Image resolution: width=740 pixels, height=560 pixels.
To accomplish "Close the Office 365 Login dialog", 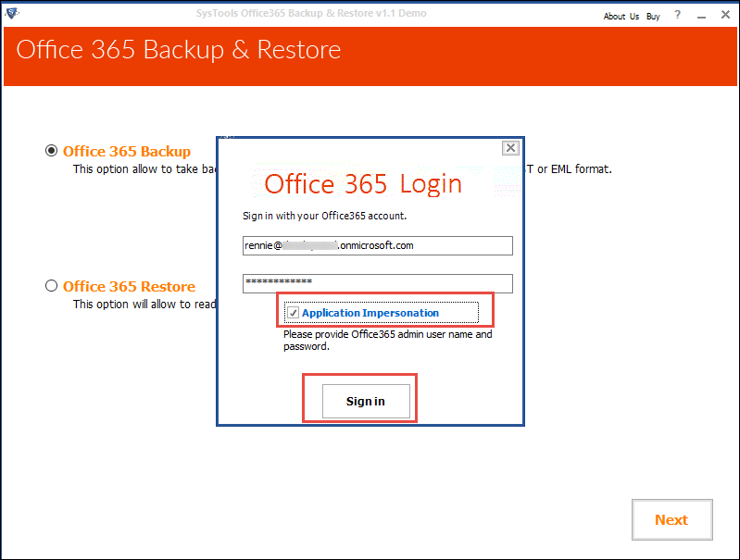I will 510,148.
